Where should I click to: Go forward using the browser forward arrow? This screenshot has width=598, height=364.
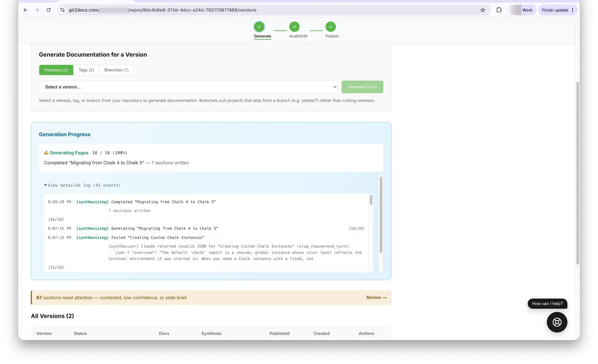(x=37, y=10)
